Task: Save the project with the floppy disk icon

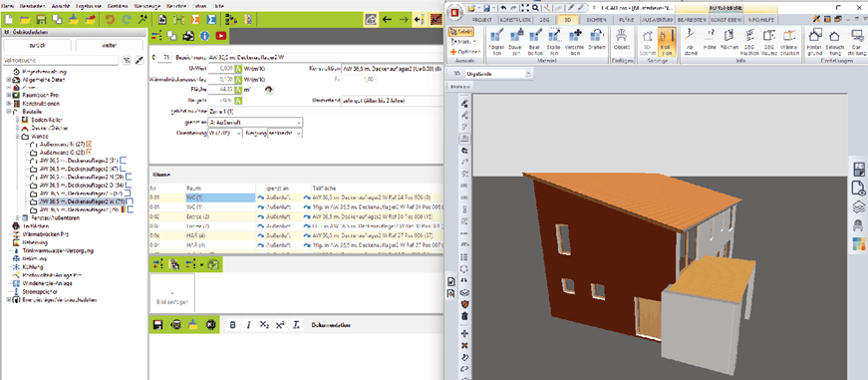Action: point(41,19)
